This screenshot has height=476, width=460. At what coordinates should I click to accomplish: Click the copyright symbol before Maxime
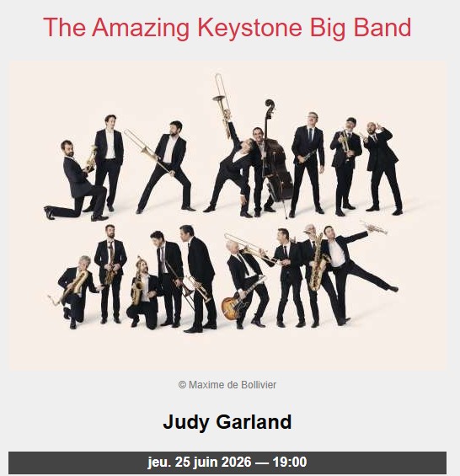(182, 385)
